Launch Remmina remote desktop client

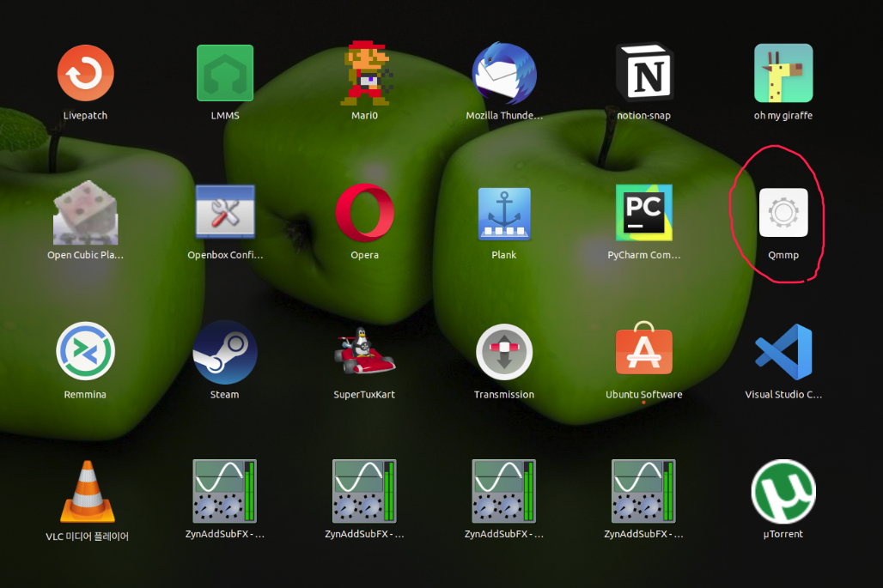tap(86, 351)
